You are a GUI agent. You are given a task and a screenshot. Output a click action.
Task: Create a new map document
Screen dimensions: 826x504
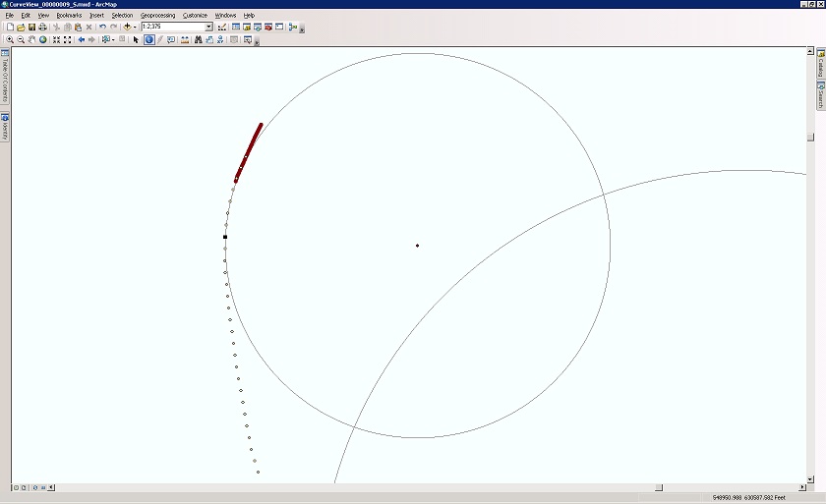coord(10,27)
